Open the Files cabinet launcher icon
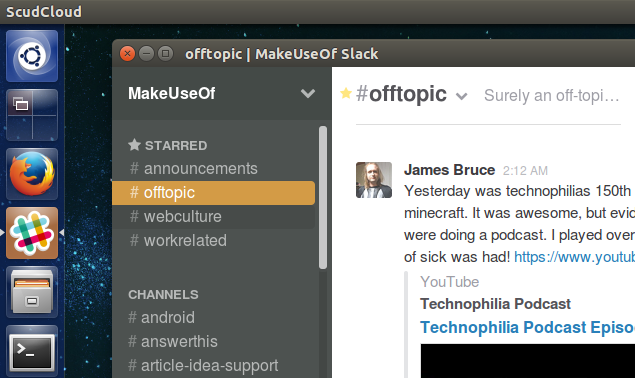This screenshot has height=378, width=635. click(32, 292)
